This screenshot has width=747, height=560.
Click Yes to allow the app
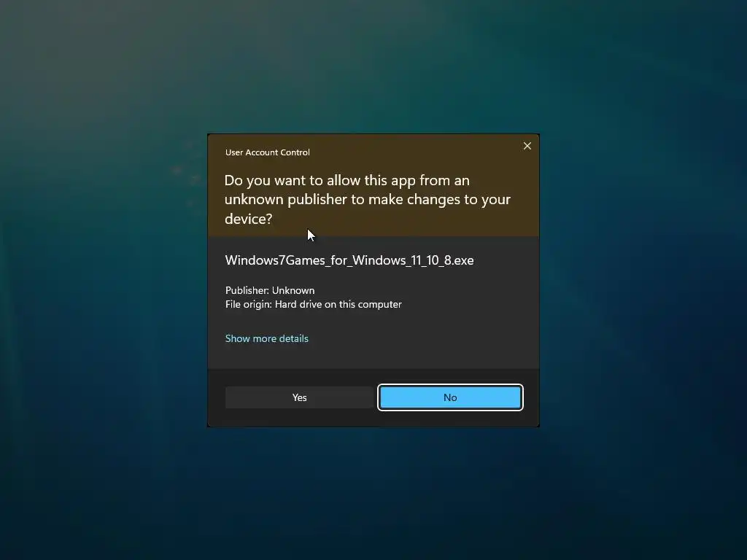299,397
